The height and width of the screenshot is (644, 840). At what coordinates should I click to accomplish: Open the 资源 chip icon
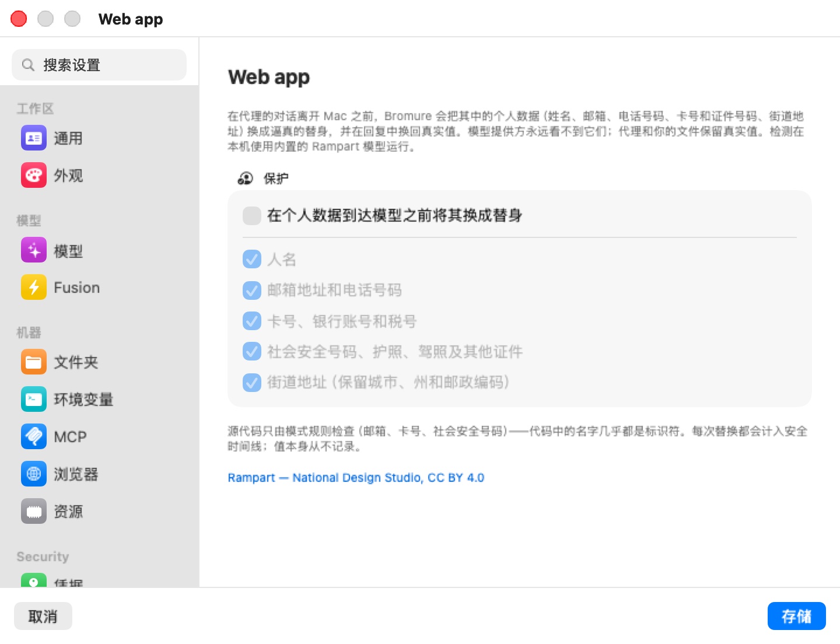pos(34,512)
